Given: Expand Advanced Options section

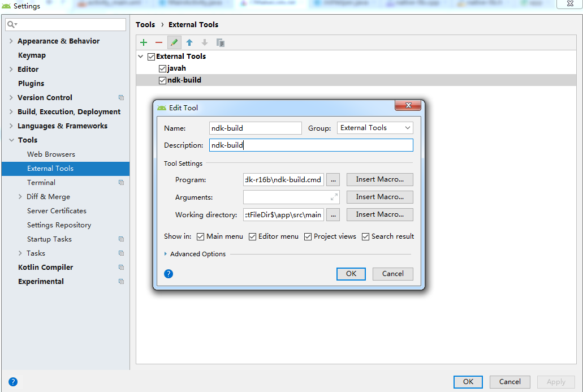Looking at the screenshot, I should tap(166, 253).
